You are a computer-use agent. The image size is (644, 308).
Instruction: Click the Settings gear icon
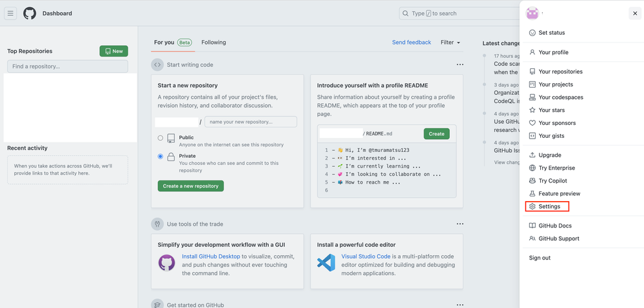(532, 207)
